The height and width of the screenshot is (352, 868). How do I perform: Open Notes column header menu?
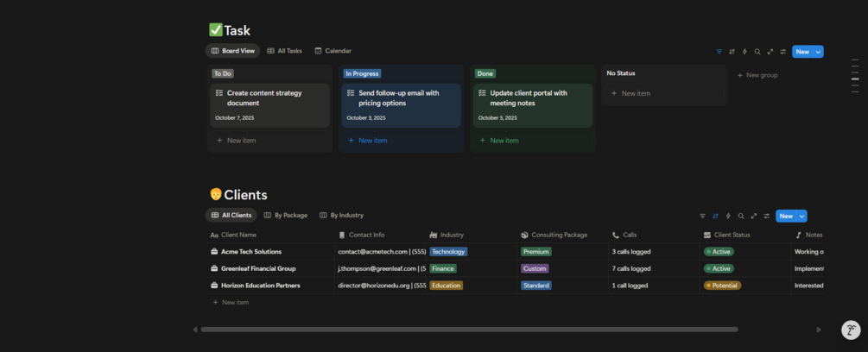[808, 235]
